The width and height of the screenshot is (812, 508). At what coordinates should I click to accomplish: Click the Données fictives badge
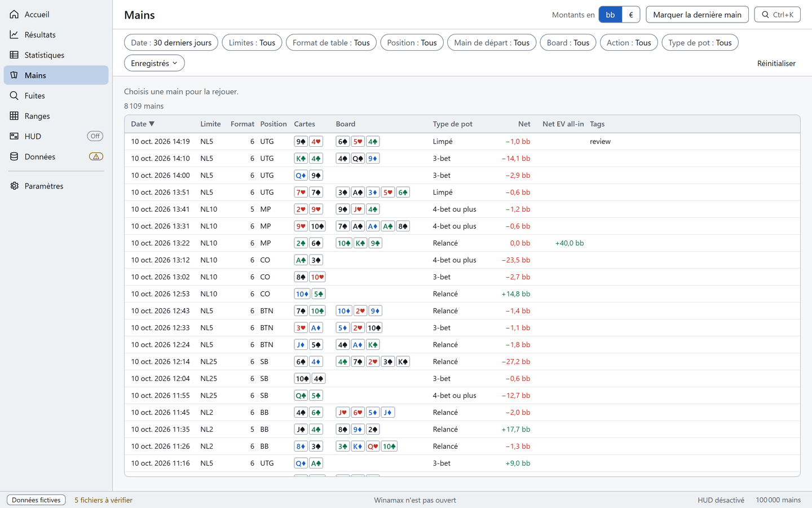pyautogui.click(x=36, y=500)
